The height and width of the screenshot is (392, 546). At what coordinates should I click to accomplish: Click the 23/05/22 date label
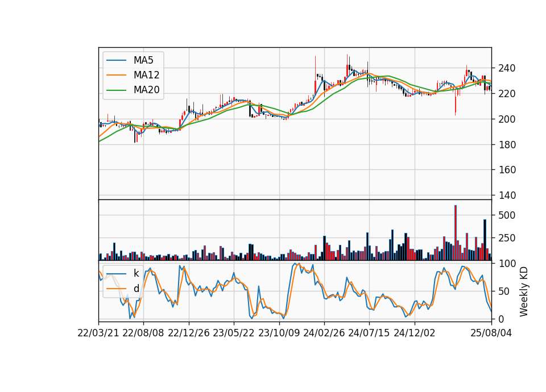234,333
